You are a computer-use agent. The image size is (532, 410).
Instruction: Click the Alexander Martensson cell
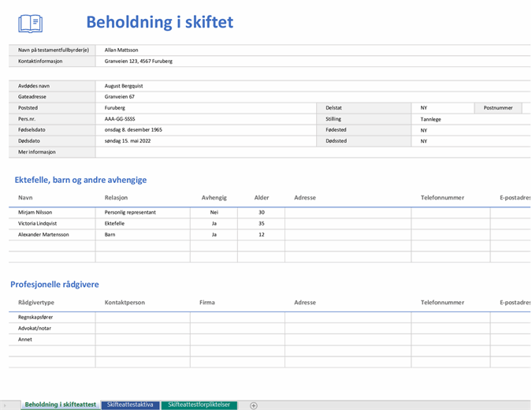pos(52,234)
